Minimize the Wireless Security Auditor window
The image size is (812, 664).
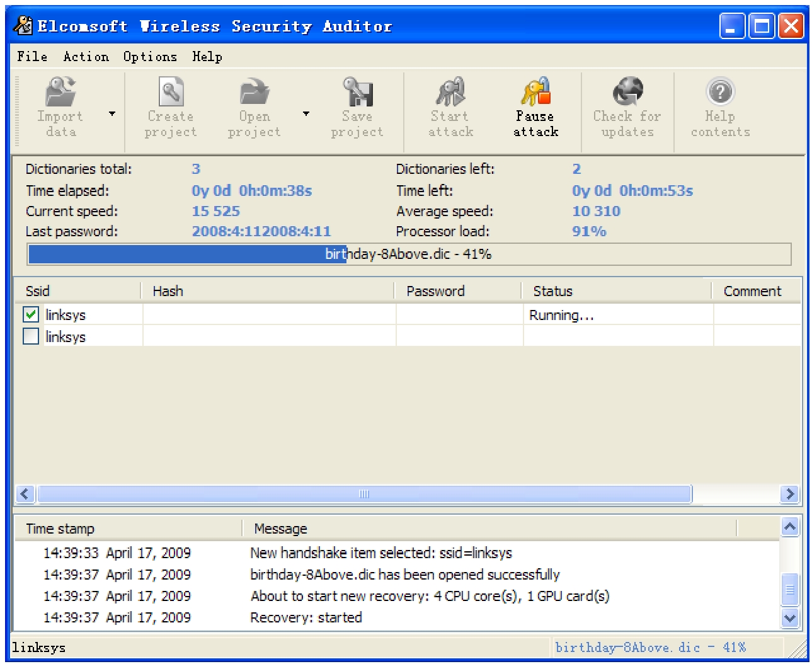click(x=732, y=26)
